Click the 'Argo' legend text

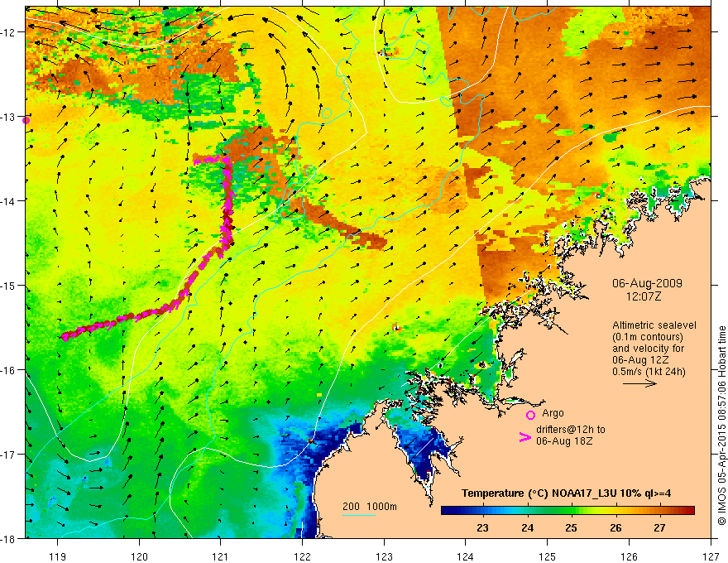click(553, 413)
